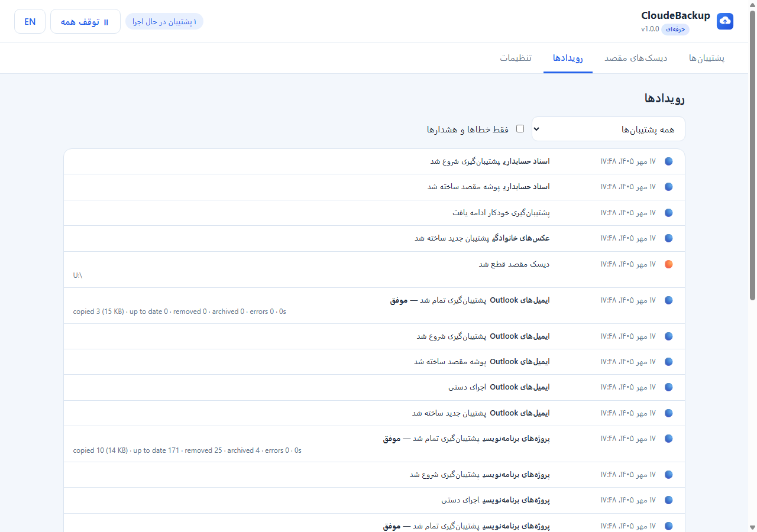757x532 pixels.
Task: Click the blue dot for 'اسناد حسابداری پشتیبان‌گیری شروع شد'
Action: [x=669, y=161]
